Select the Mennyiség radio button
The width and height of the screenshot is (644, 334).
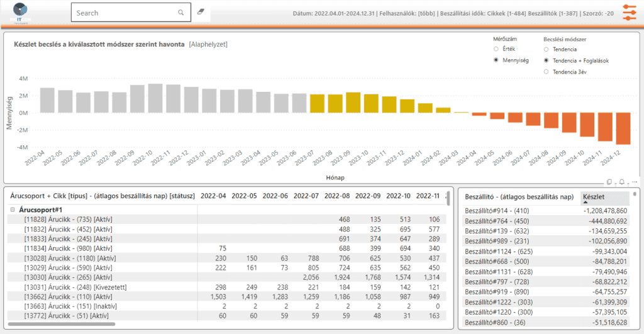(496, 60)
